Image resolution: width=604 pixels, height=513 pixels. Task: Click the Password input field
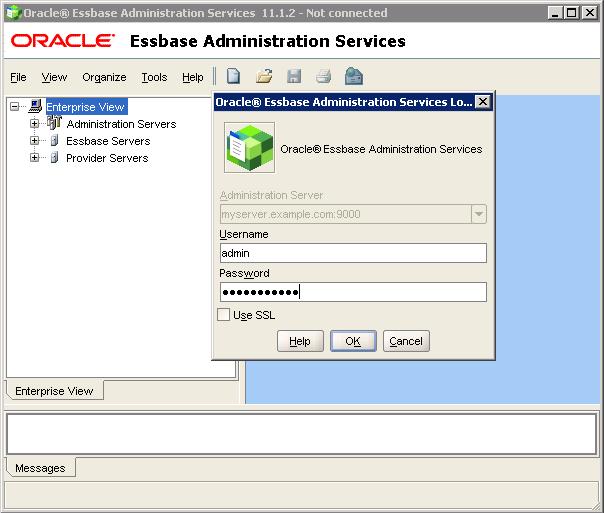point(353,292)
